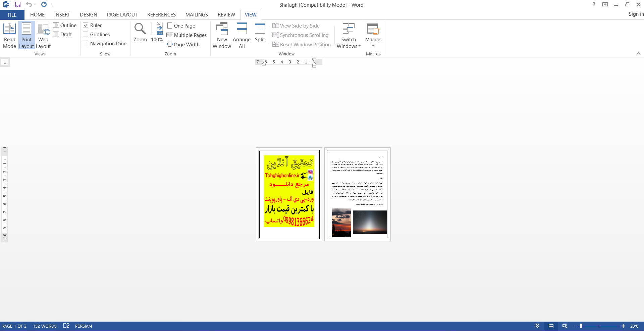Switch to Draft view

point(63,35)
